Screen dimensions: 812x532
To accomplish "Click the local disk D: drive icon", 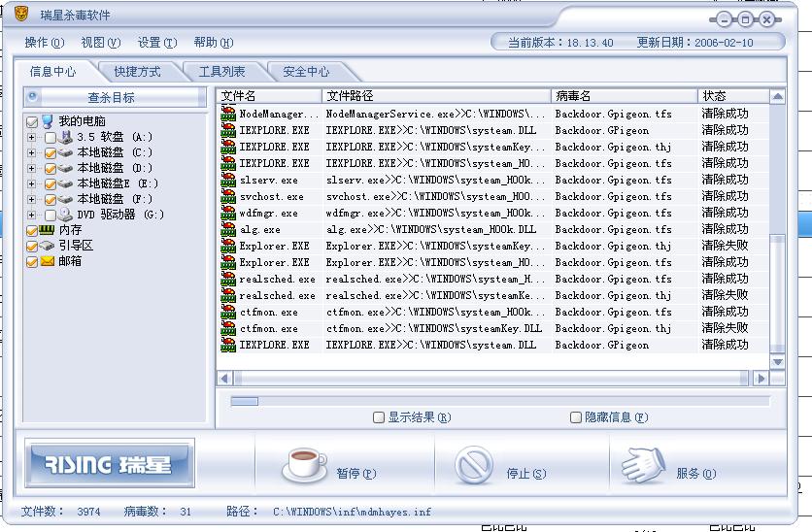I will (65, 168).
